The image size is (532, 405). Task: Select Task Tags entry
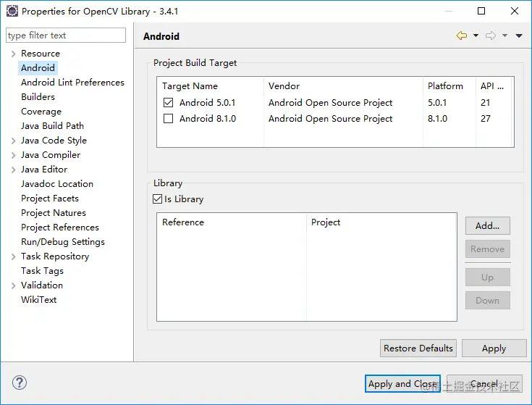pos(42,270)
